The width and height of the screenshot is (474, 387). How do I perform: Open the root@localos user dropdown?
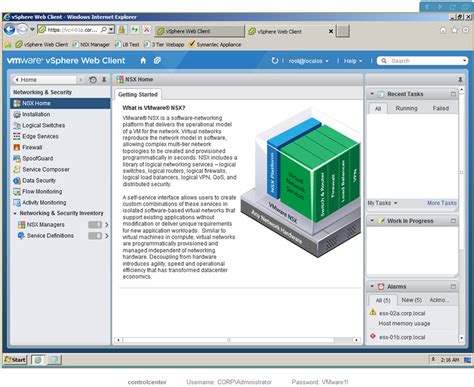(309, 61)
